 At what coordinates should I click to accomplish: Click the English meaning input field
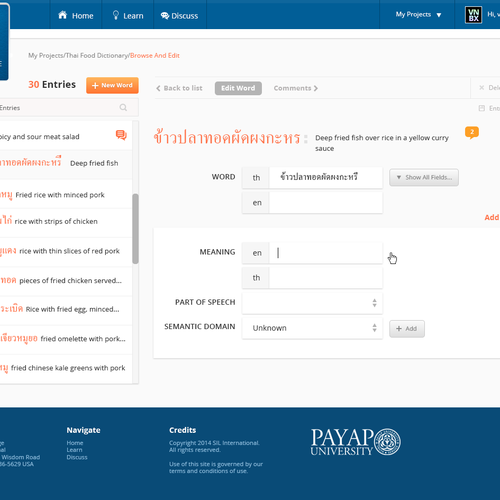pyautogui.click(x=325, y=253)
